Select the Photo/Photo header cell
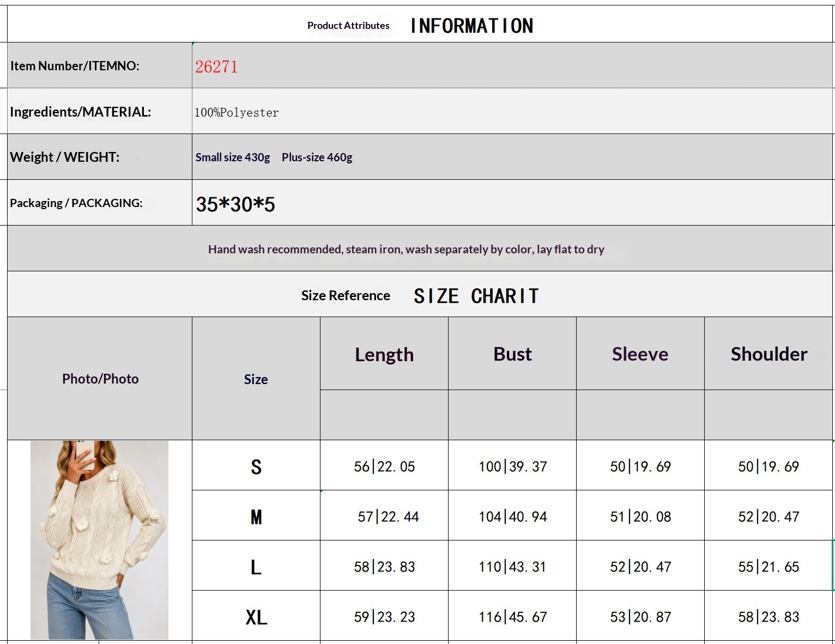 click(100, 379)
